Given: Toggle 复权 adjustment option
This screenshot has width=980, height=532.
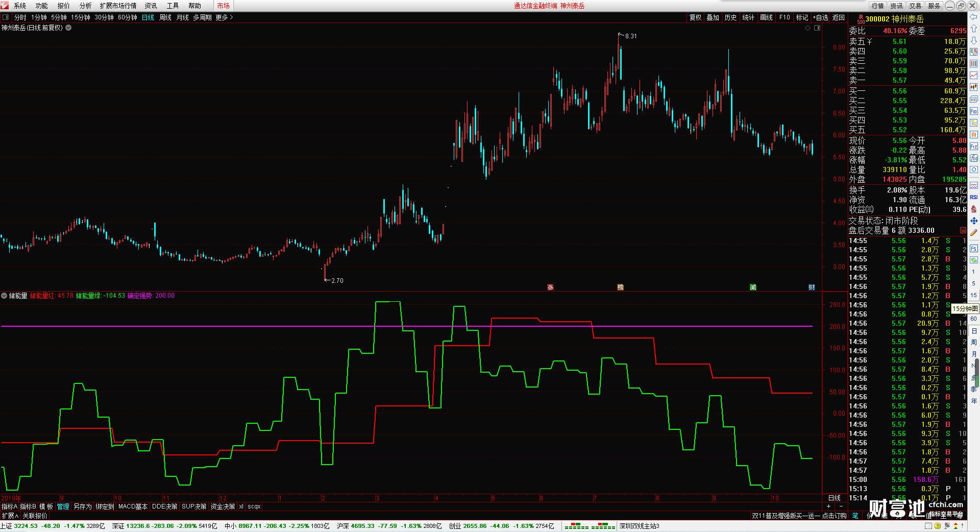Looking at the screenshot, I should pyautogui.click(x=695, y=17).
